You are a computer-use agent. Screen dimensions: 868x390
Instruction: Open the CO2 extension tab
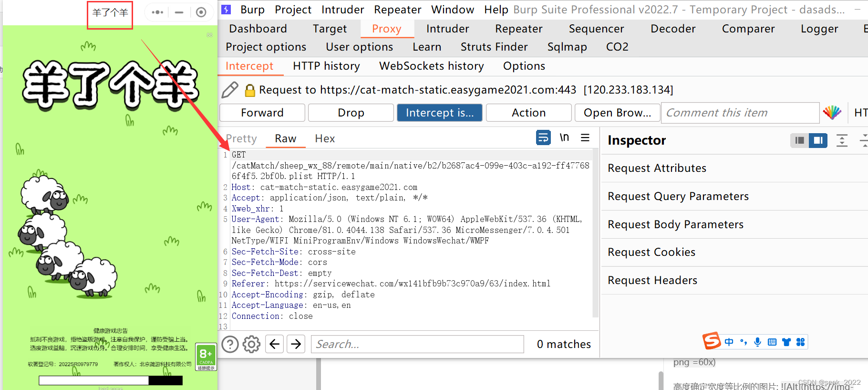coord(617,47)
